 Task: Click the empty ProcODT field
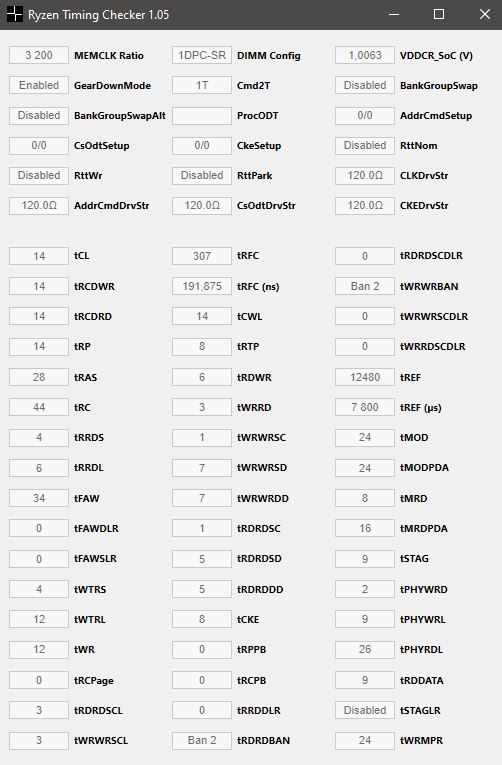(202, 116)
